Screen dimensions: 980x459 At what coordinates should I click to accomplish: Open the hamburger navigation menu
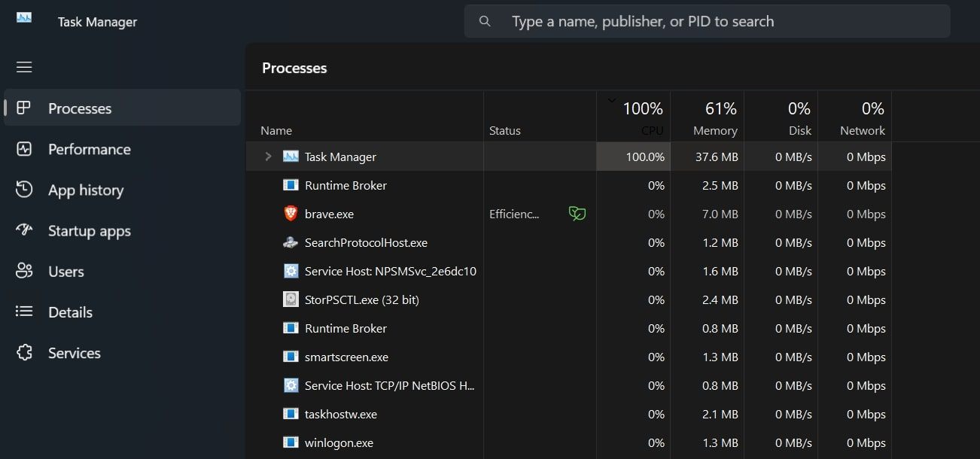[x=24, y=67]
